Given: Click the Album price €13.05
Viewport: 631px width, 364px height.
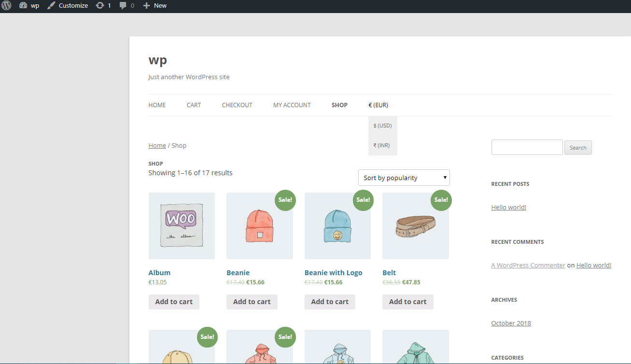Looking at the screenshot, I should click(x=157, y=282).
